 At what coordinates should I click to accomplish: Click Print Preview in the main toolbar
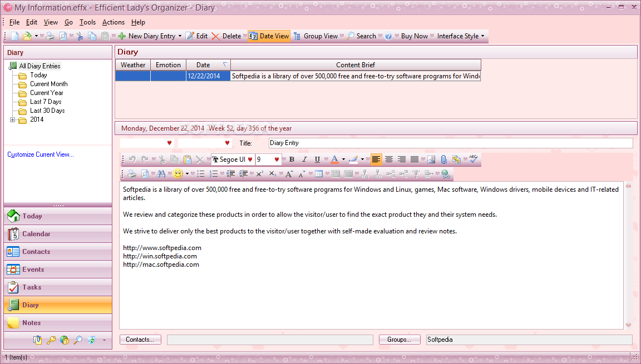[63, 36]
